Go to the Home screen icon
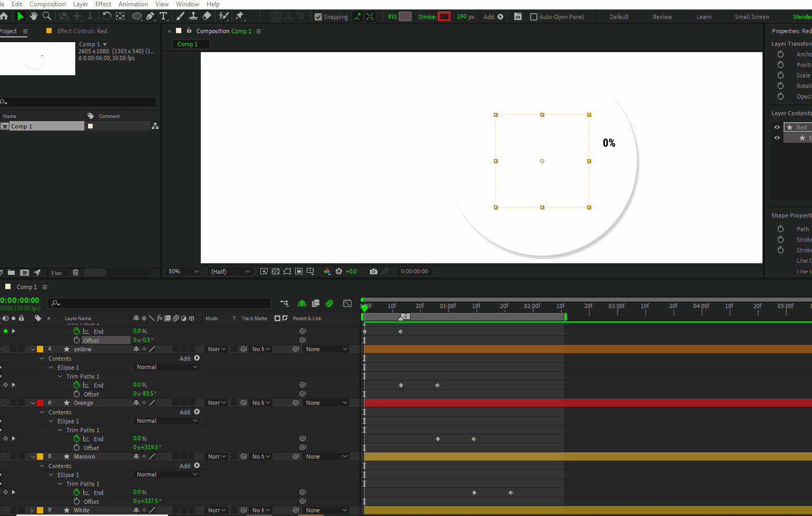 coord(4,16)
